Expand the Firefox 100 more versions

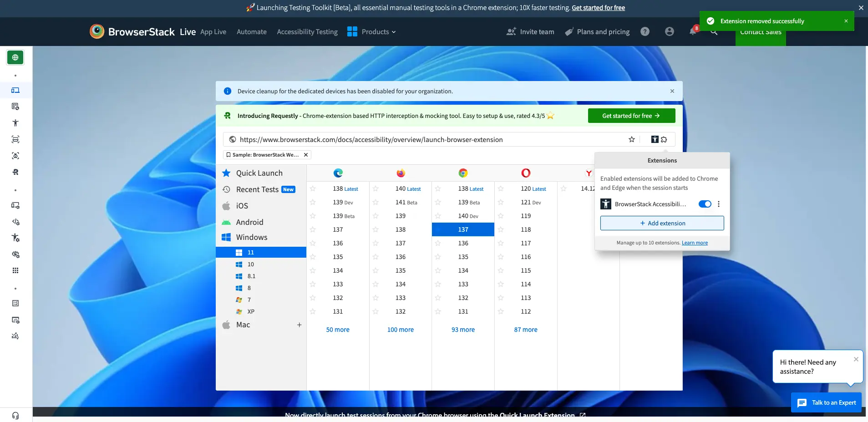(401, 330)
